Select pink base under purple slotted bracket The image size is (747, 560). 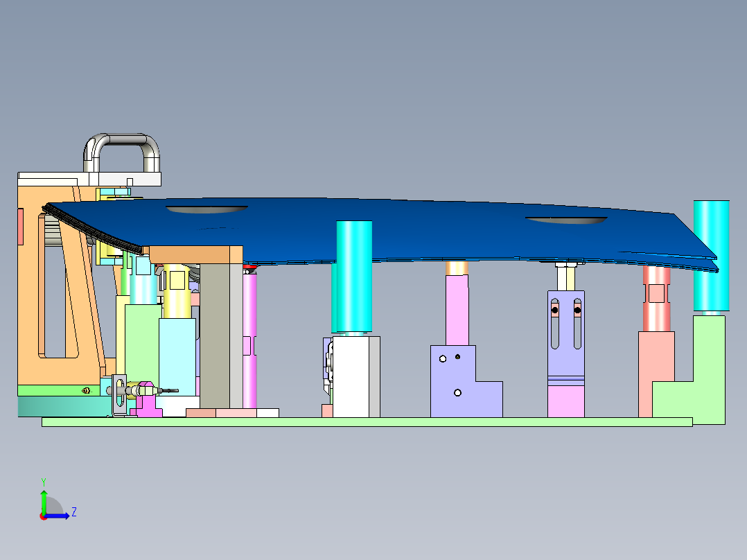coord(566,401)
